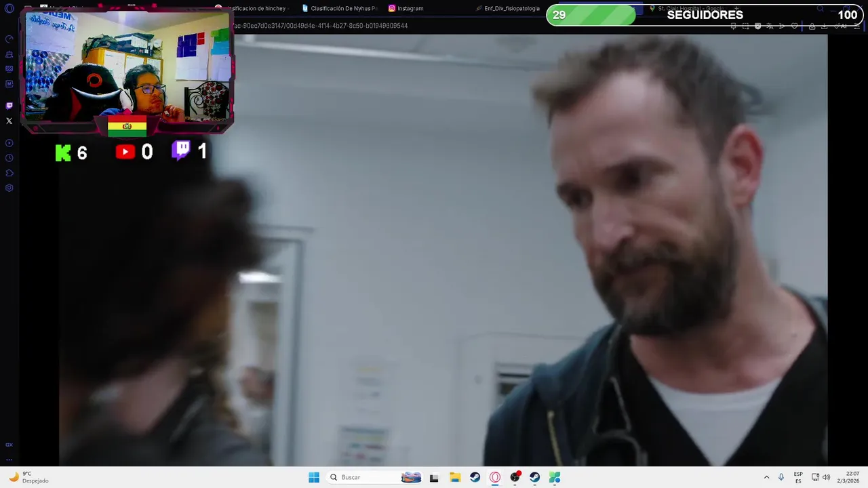Open green clover app in taskbar

555,477
